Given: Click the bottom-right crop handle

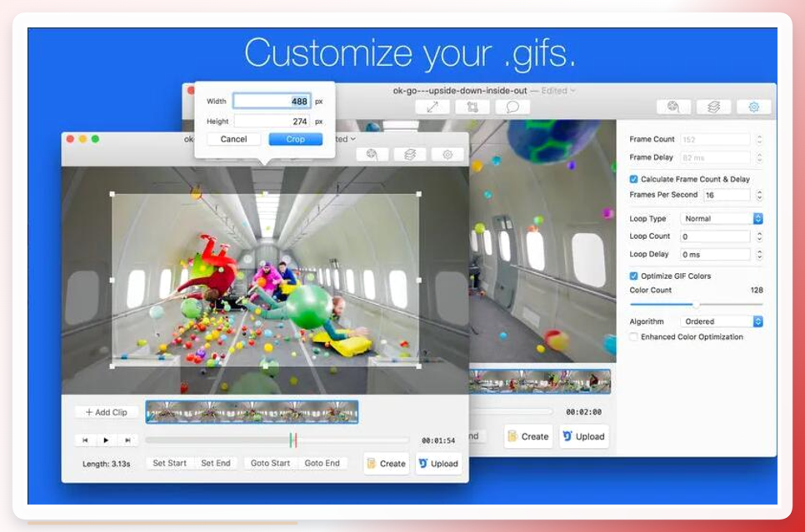Looking at the screenshot, I should 419,366.
